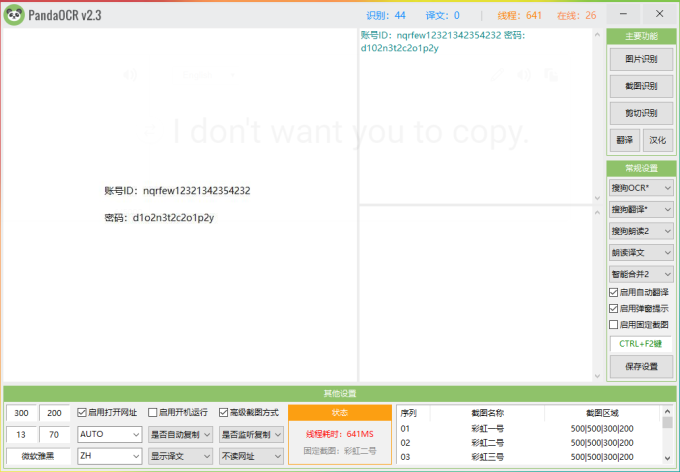This screenshot has width=680, height=472.
Task: Click the 图片识别 button
Action: click(641, 59)
